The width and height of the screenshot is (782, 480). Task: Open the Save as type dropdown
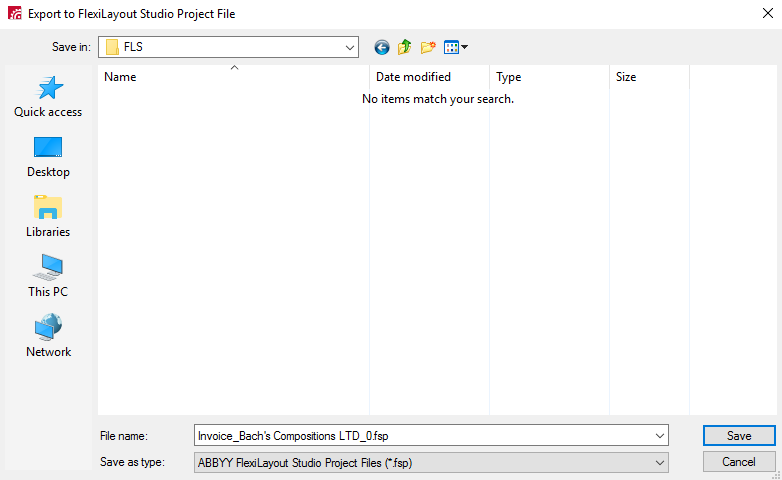tap(660, 463)
